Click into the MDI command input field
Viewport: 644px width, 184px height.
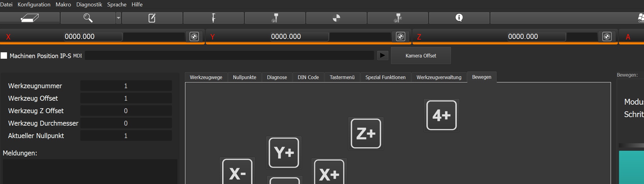pyautogui.click(x=229, y=55)
